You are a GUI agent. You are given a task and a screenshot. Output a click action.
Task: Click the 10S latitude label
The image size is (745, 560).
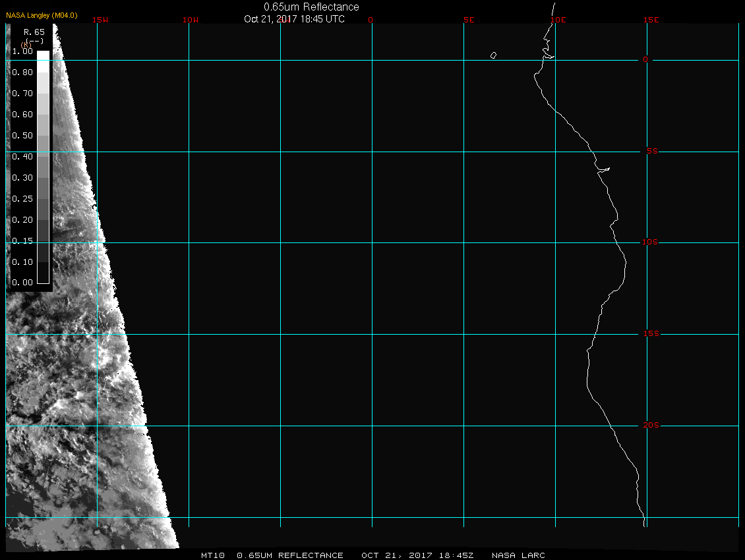(x=649, y=242)
